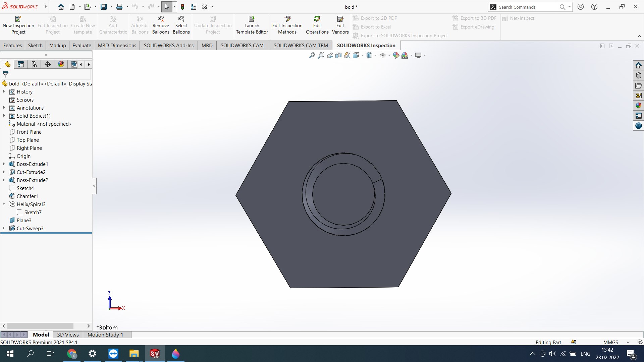
Task: Open the Hide/Show Items dropdown arrow
Action: tap(389, 55)
